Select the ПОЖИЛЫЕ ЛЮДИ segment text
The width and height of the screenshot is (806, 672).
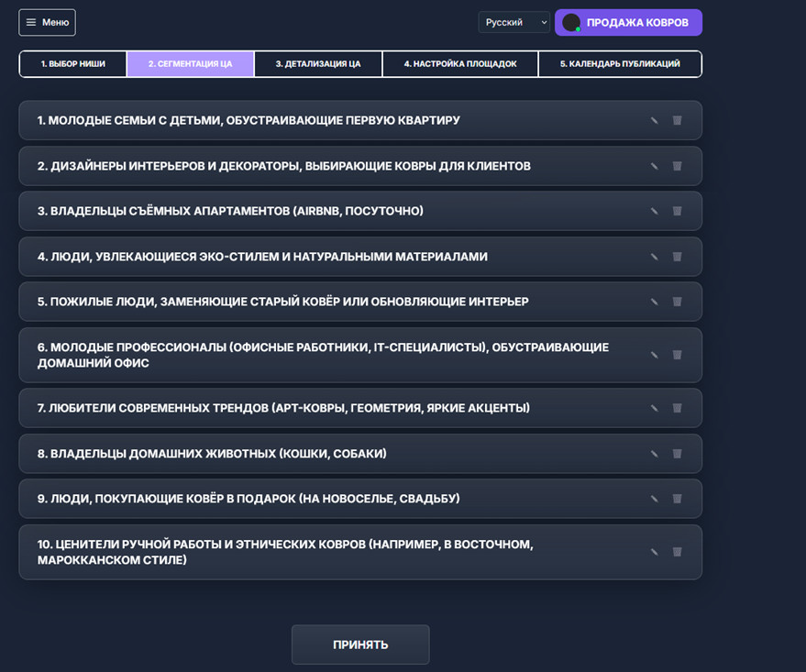[x=282, y=302]
